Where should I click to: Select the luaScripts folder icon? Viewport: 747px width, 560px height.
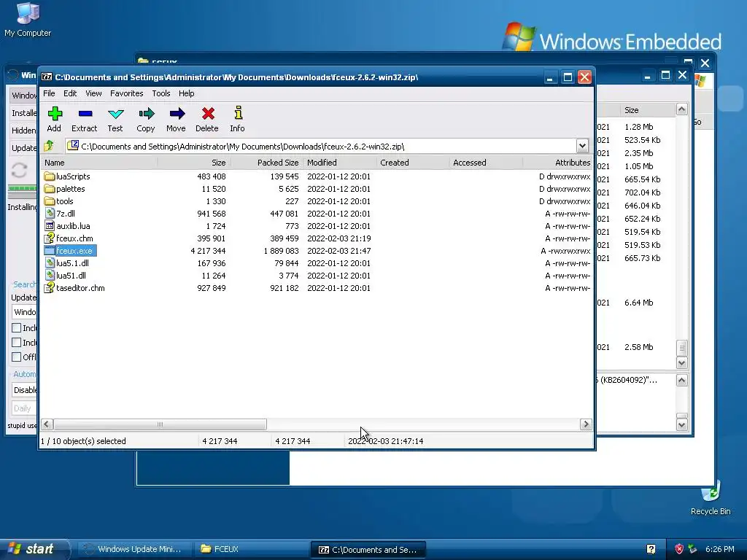click(50, 176)
